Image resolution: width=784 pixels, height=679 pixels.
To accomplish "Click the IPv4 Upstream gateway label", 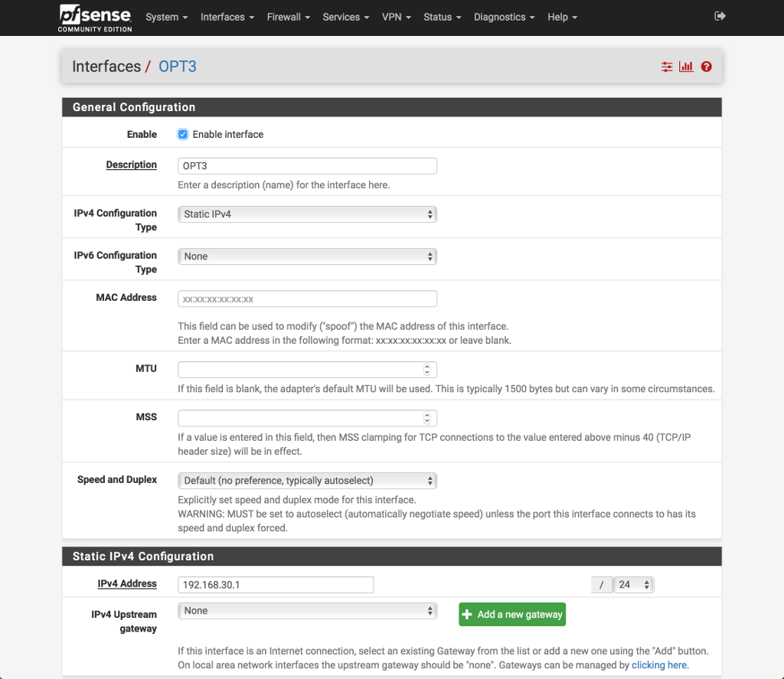I will click(x=124, y=622).
